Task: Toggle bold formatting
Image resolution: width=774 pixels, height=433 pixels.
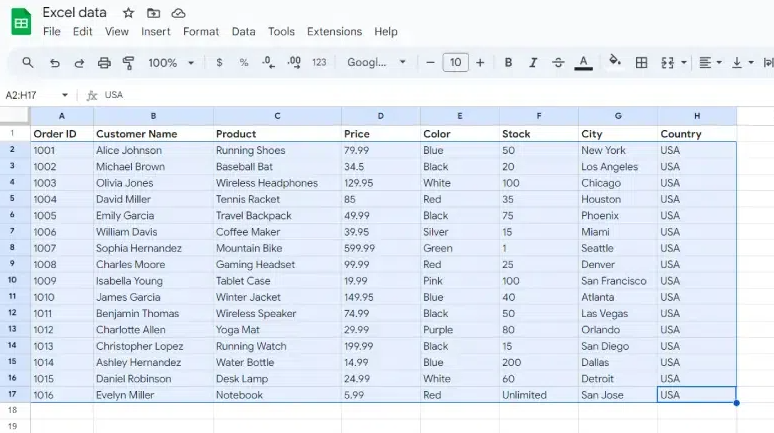Action: [x=508, y=63]
